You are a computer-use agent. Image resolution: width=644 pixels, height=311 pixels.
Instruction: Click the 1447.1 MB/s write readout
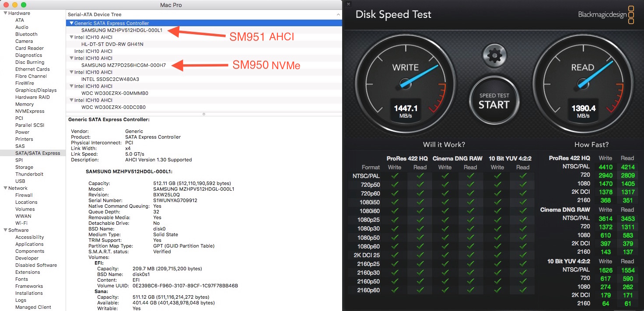[405, 111]
